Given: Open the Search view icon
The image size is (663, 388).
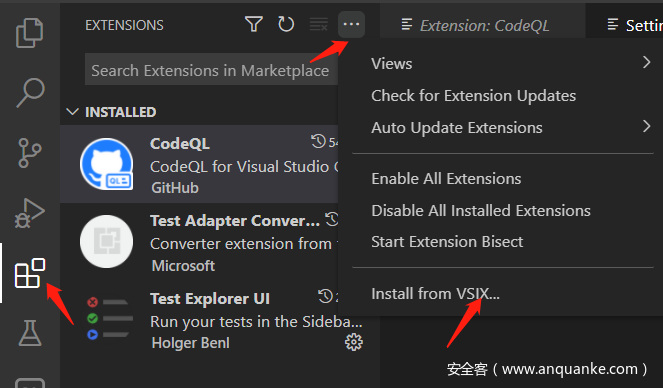Looking at the screenshot, I should coord(30,93).
